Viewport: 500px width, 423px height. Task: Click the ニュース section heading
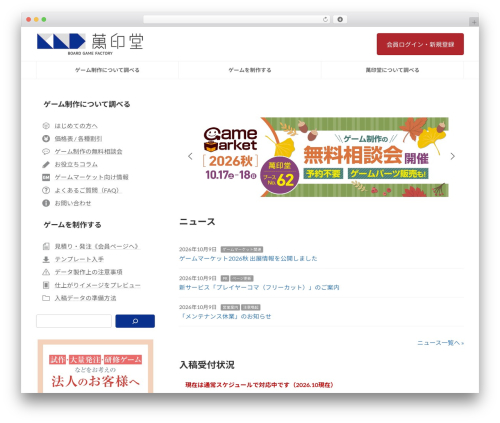click(x=197, y=222)
